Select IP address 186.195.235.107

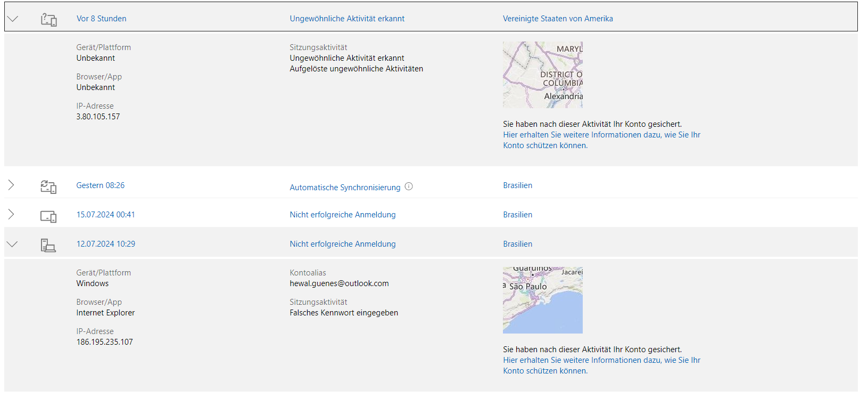tap(104, 342)
